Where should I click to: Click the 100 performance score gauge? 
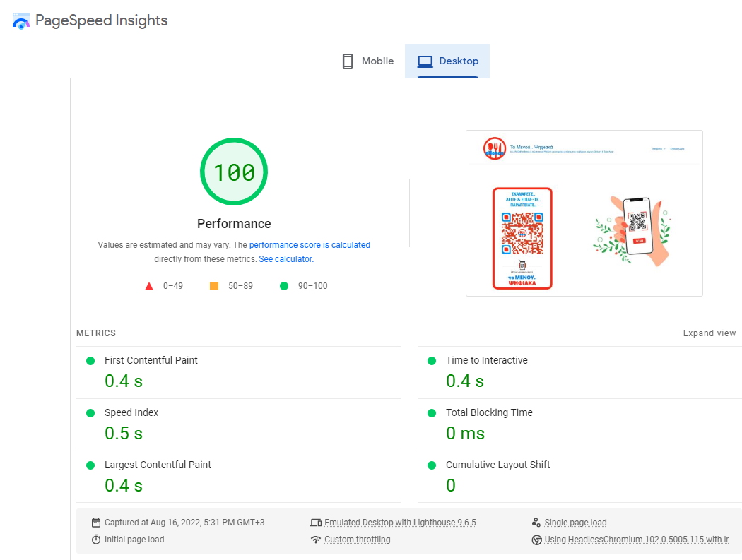click(x=234, y=172)
